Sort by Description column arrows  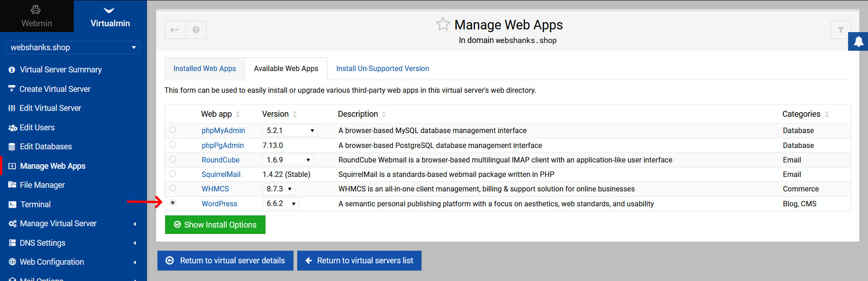[x=384, y=114]
